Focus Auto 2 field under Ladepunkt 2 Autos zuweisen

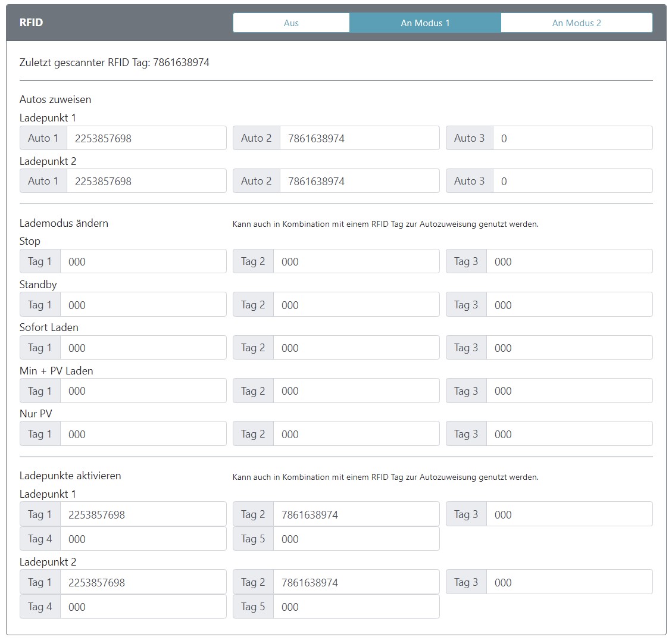(359, 181)
